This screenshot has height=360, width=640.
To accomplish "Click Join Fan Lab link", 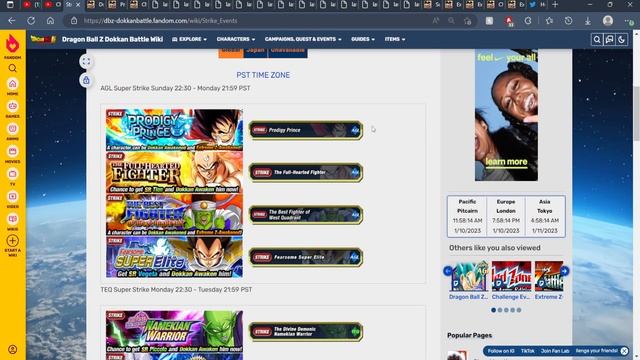I will click(x=555, y=351).
